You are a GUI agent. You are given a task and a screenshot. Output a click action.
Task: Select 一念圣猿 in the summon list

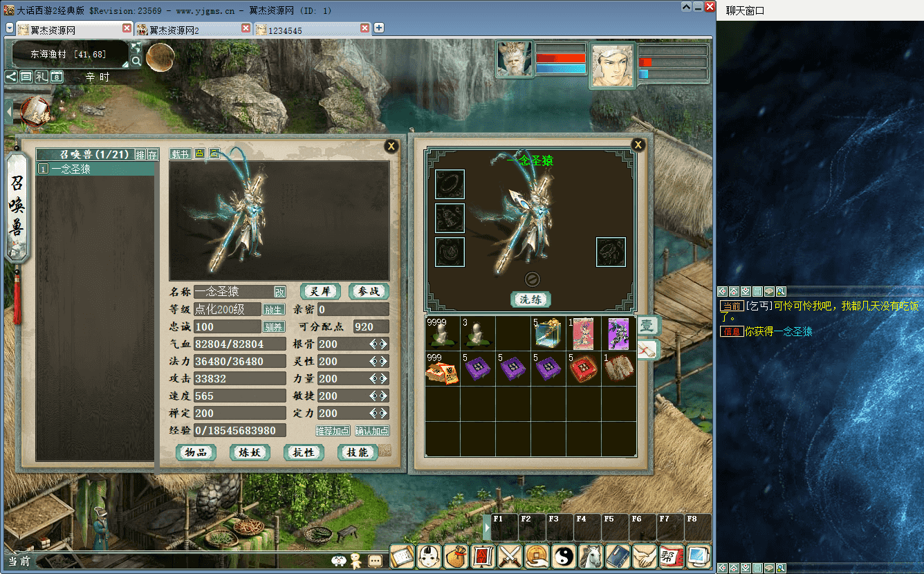(x=95, y=169)
